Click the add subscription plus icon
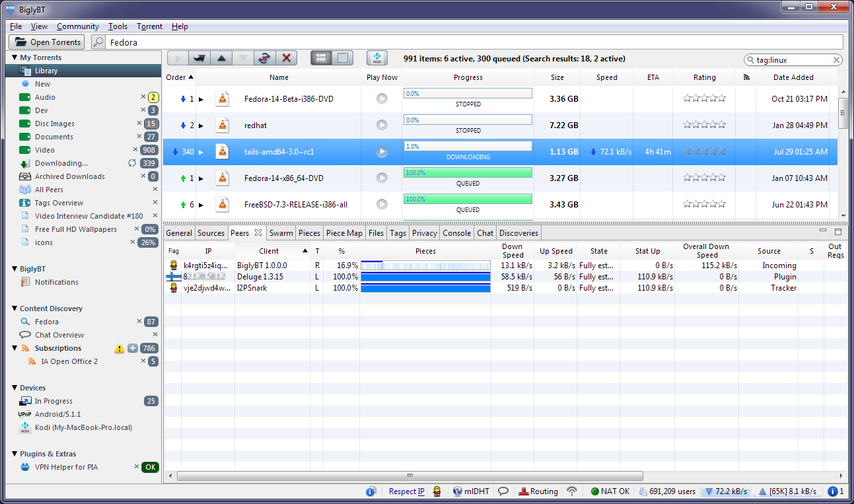 point(133,348)
